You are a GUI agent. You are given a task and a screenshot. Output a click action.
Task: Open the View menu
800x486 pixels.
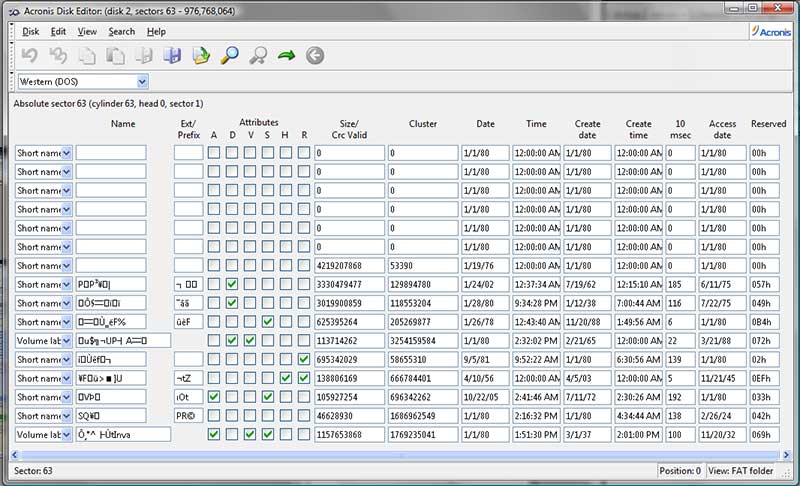click(x=87, y=32)
